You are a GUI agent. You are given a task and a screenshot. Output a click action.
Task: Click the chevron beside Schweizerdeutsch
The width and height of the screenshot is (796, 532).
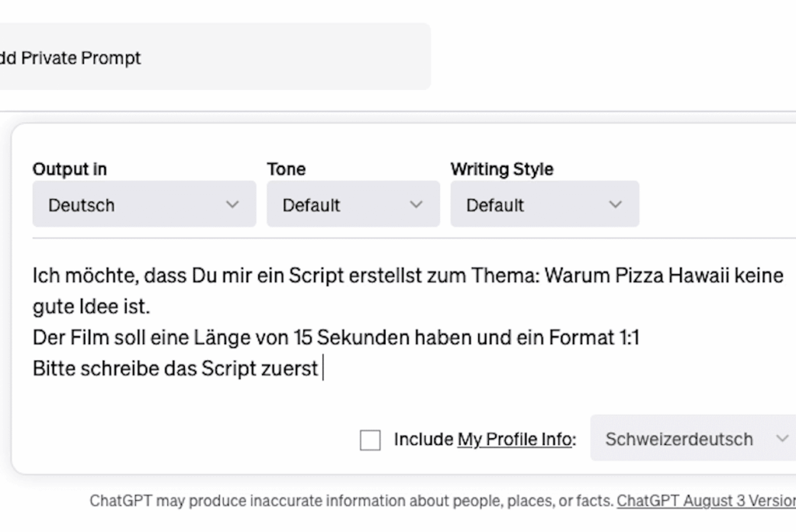click(x=782, y=439)
